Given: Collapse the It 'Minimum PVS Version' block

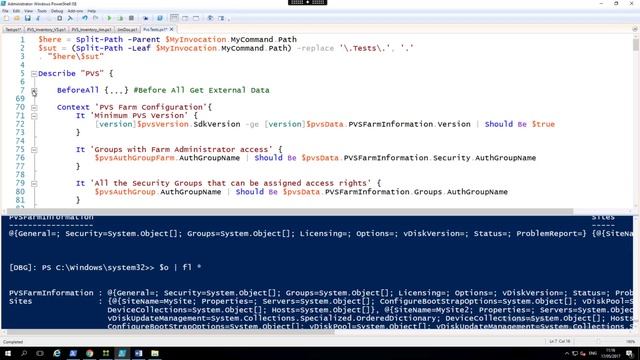Looking at the screenshot, I should (x=34, y=116).
